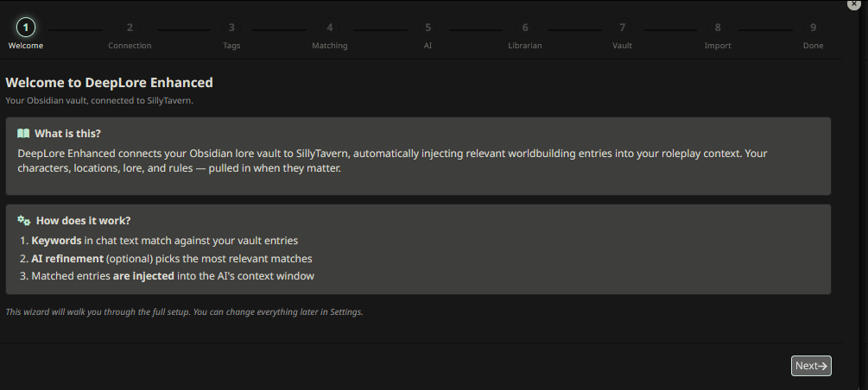Select step 4 Matching in wizard
868x390 pixels.
tap(329, 28)
